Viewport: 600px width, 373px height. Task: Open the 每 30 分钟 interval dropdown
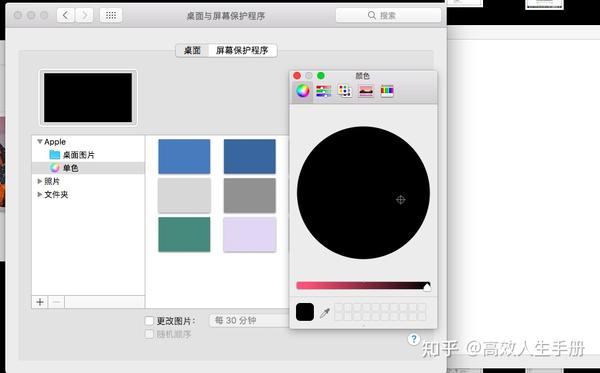[x=249, y=320]
